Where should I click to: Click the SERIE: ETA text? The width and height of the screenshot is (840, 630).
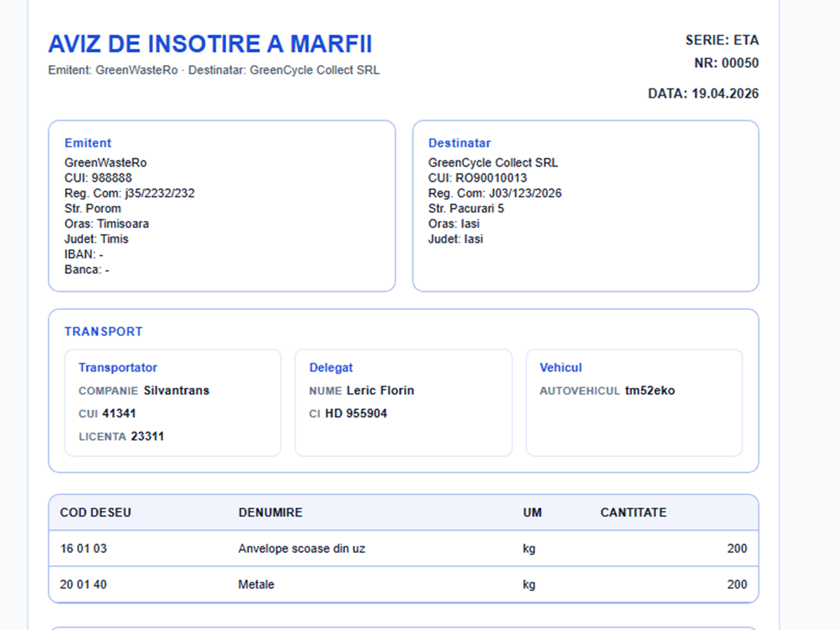point(722,40)
